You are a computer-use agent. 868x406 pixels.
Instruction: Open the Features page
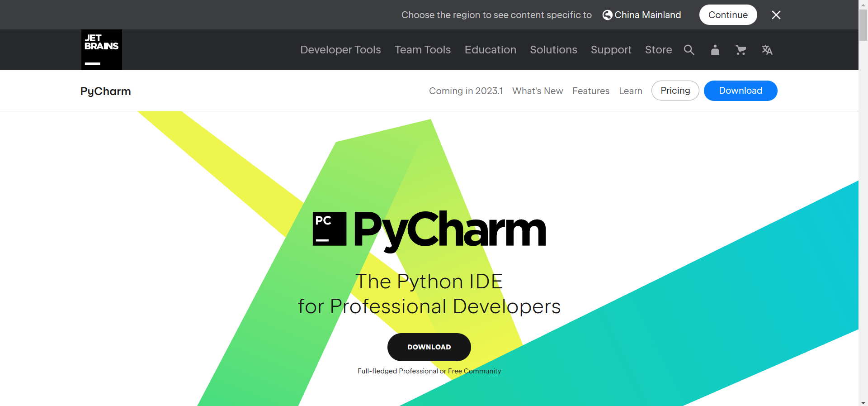point(591,91)
